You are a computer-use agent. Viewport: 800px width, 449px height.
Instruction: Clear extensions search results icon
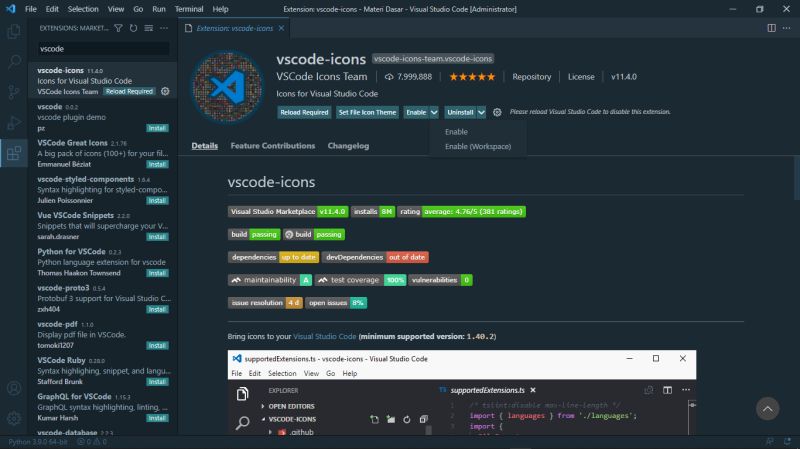(x=148, y=28)
